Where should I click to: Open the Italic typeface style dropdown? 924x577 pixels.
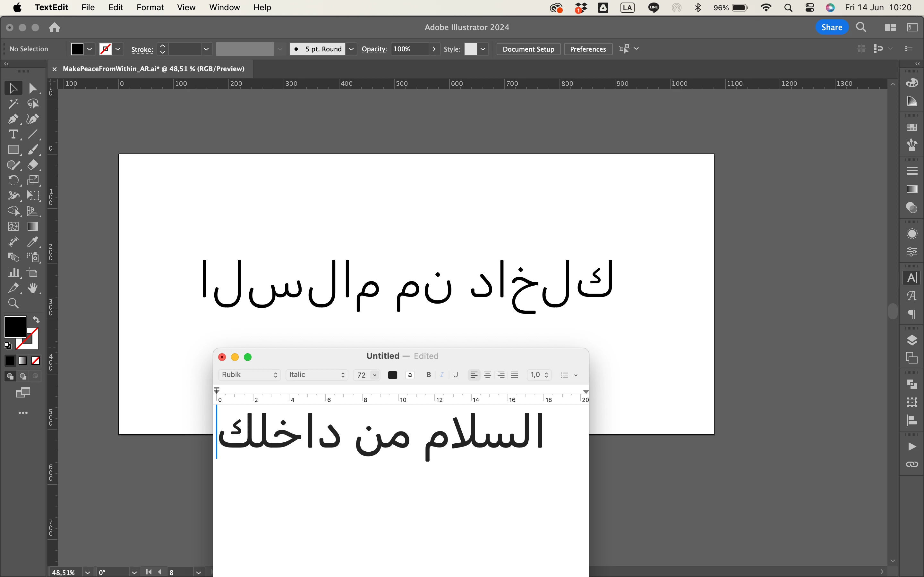click(x=317, y=375)
